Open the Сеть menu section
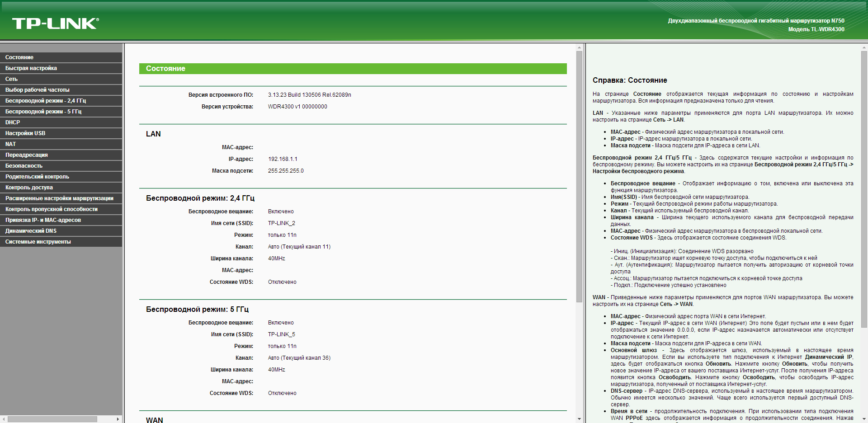This screenshot has width=868, height=423. pos(61,79)
